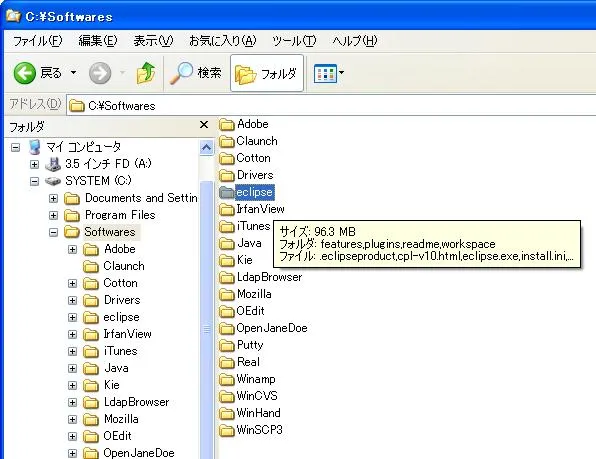The height and width of the screenshot is (459, 596).
Task: Select IrfanView folder in the tree
Action: (127, 334)
